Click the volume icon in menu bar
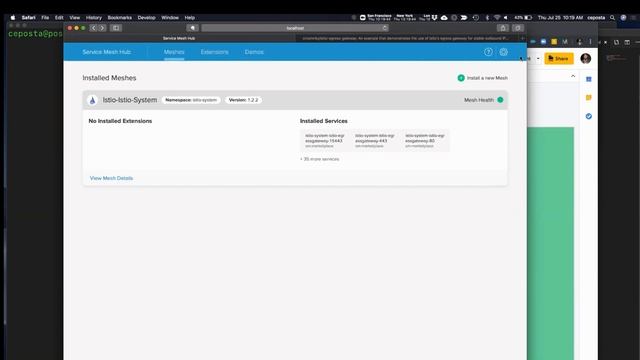This screenshot has height=360, width=640. coord(506,18)
